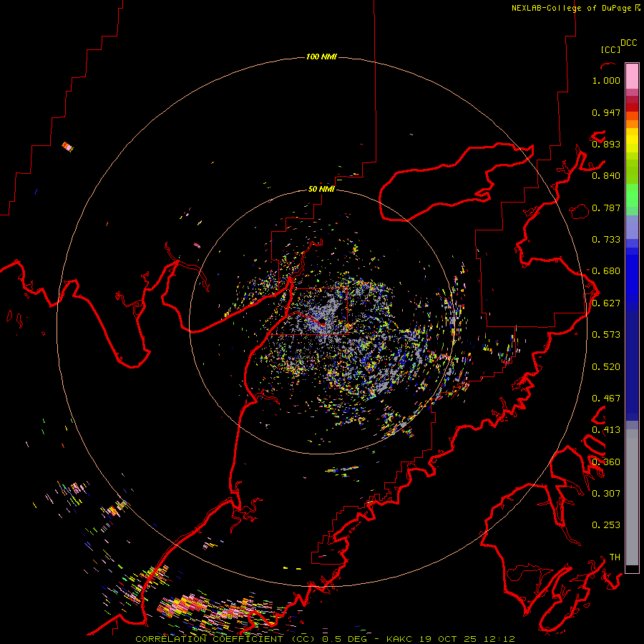Click the 0.680 color scale value
This screenshot has width=644, height=644.
pos(606,271)
